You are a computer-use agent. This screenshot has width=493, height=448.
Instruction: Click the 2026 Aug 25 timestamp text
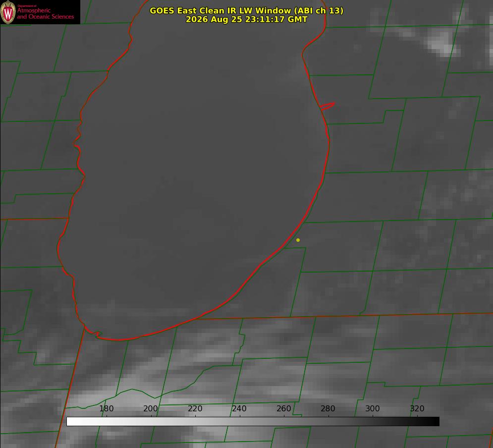click(x=246, y=19)
